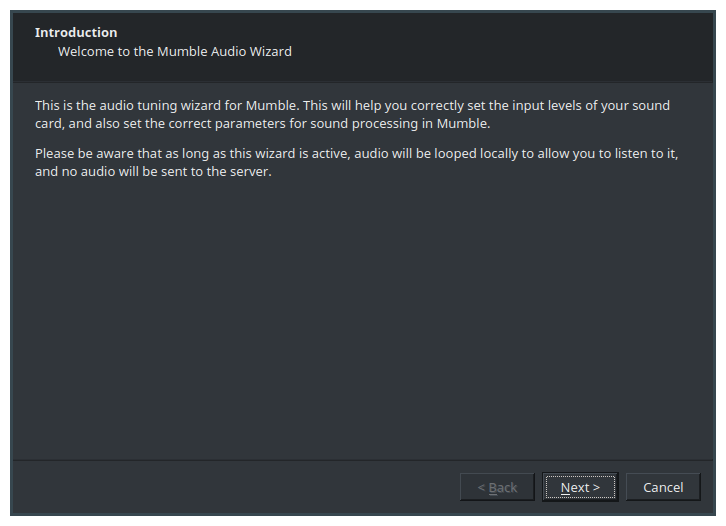The height and width of the screenshot is (526, 726).
Task: Select the bold Introduction heading
Action: pyautogui.click(x=76, y=32)
